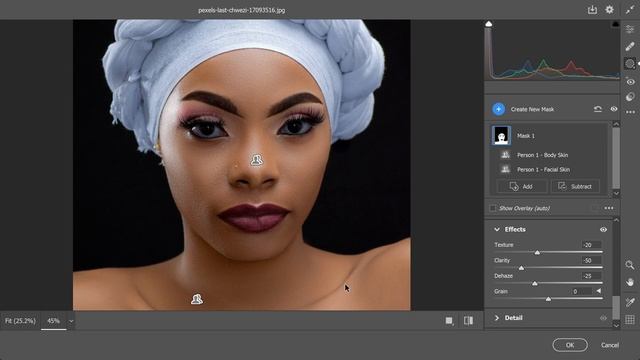Open overlay options three dots menu

pyautogui.click(x=609, y=208)
